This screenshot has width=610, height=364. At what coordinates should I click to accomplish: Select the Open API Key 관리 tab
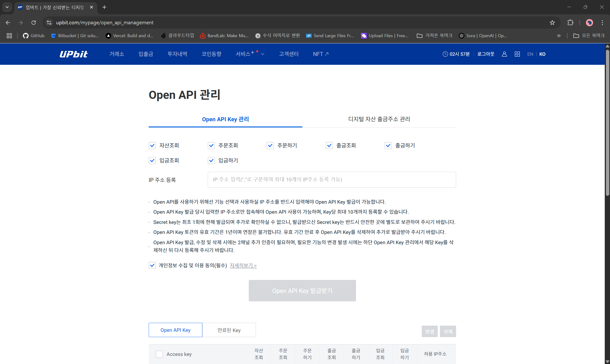225,119
